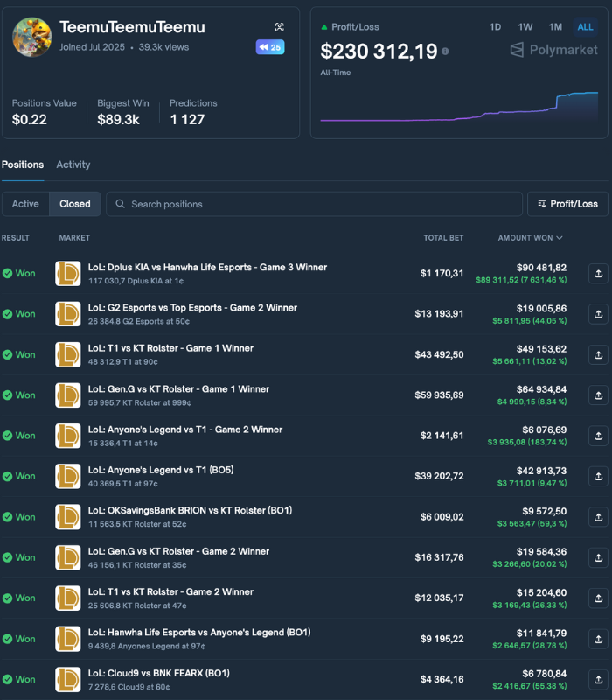Open LoL: Cloud9 vs BNK FEARX (BO1) market
The image size is (612, 700).
point(159,673)
